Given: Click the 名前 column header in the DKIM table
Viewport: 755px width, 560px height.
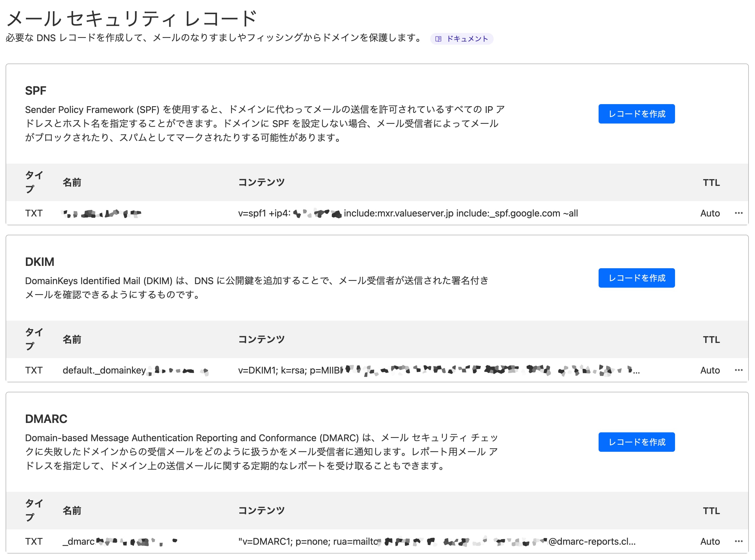Looking at the screenshot, I should click(72, 339).
